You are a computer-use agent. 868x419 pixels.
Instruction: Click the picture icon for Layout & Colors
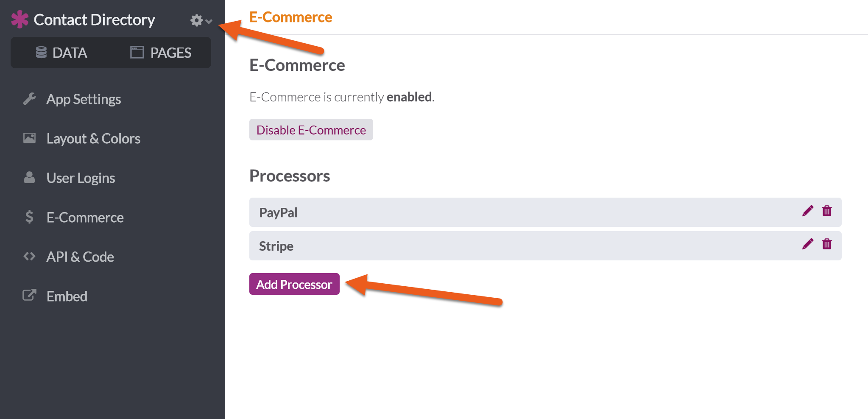29,138
